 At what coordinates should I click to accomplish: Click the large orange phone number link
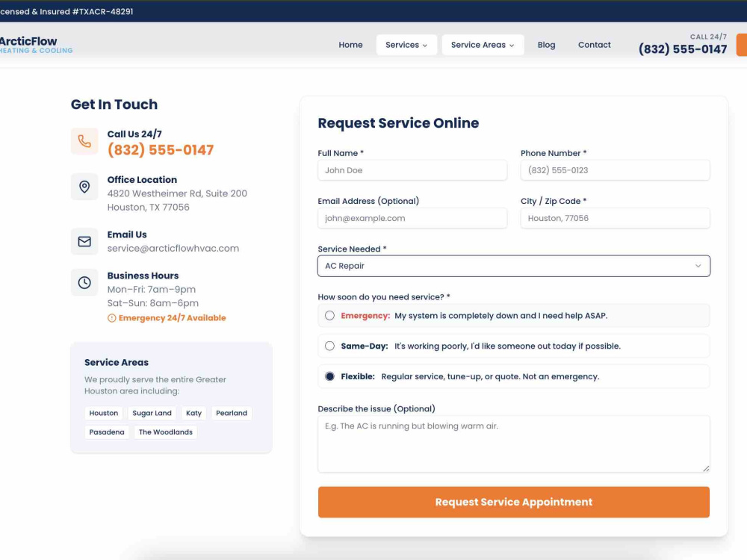(161, 150)
